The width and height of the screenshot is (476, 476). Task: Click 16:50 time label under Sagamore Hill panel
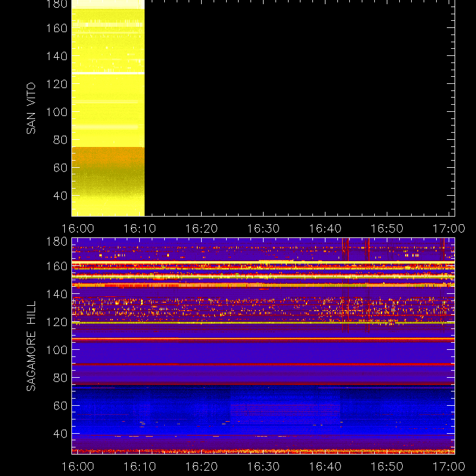pyautogui.click(x=387, y=466)
